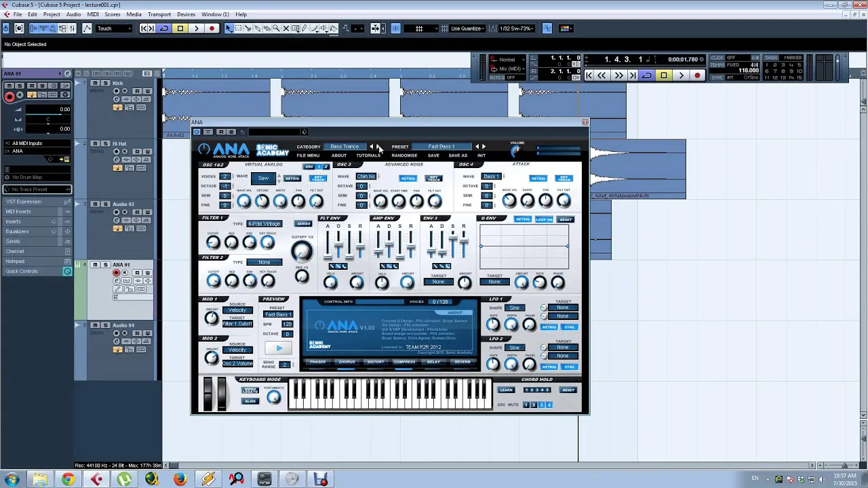The width and height of the screenshot is (868, 488).
Task: Open the All MIDI Inputs routing dropdown
Action: pyautogui.click(x=37, y=143)
